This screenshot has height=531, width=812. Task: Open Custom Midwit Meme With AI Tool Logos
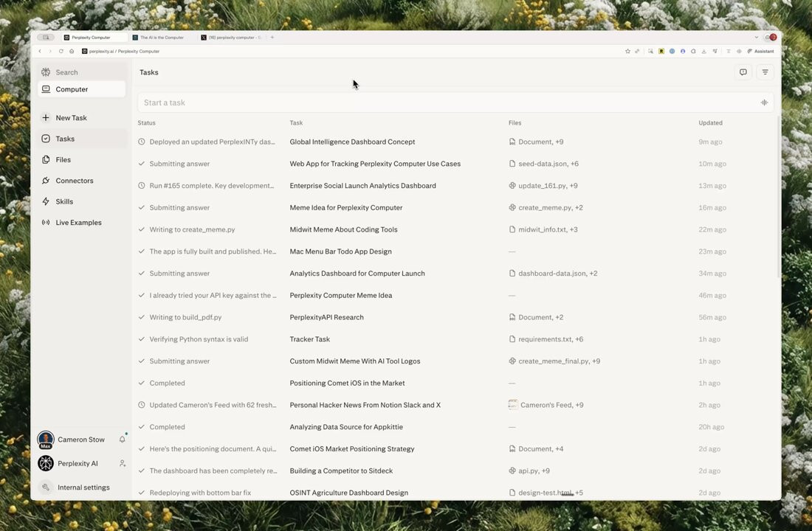355,361
